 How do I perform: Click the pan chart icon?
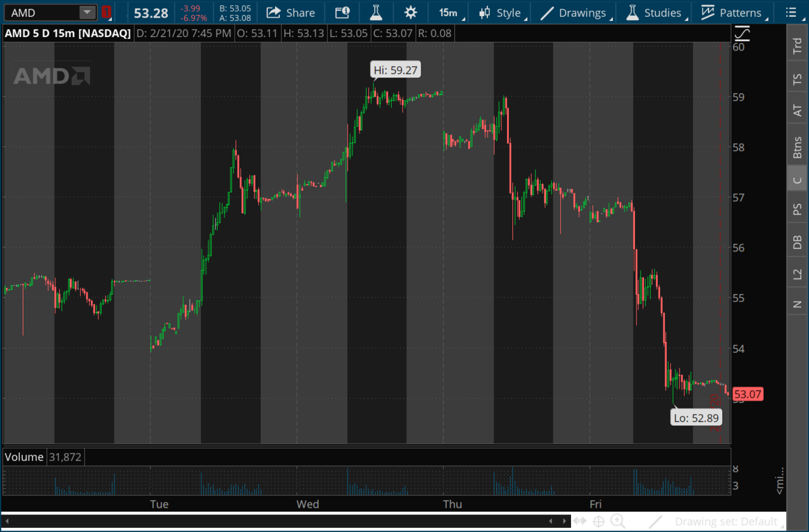pos(580,521)
